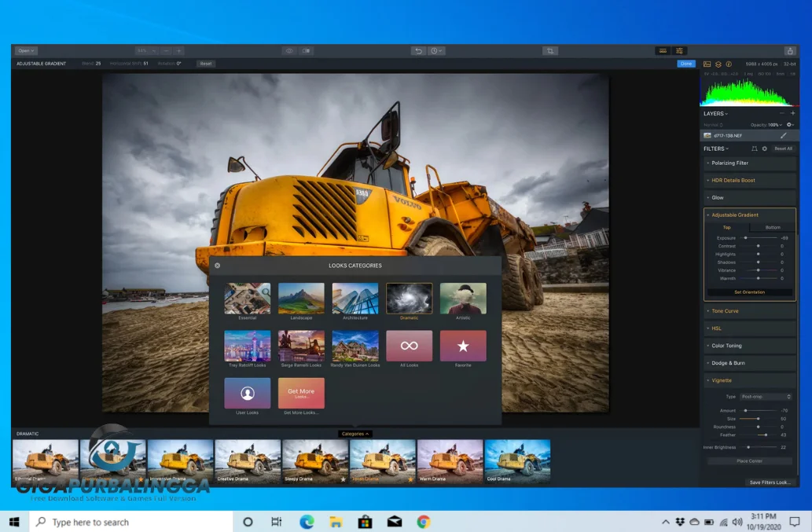Expand the Tone Curve filter

point(725,311)
